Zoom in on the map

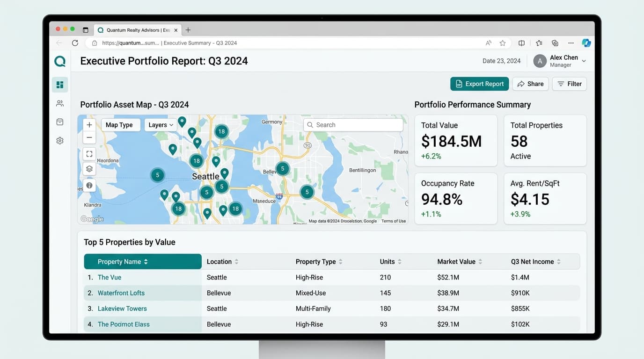point(89,125)
